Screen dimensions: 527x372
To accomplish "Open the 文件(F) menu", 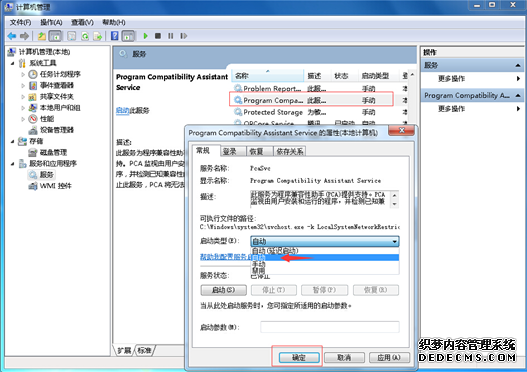I will (20, 22).
